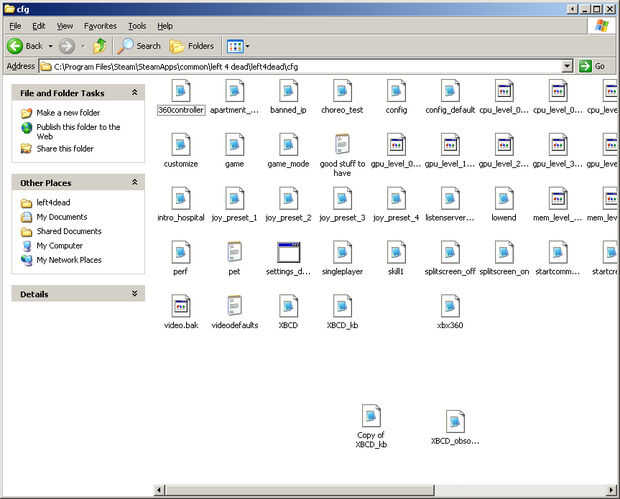Open the address bar dropdown arrow

(x=568, y=66)
